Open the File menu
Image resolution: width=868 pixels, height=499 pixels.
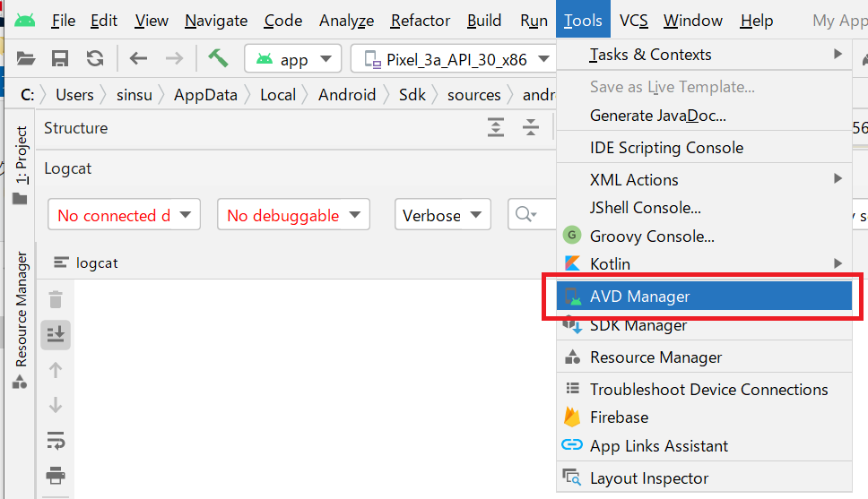coord(63,21)
